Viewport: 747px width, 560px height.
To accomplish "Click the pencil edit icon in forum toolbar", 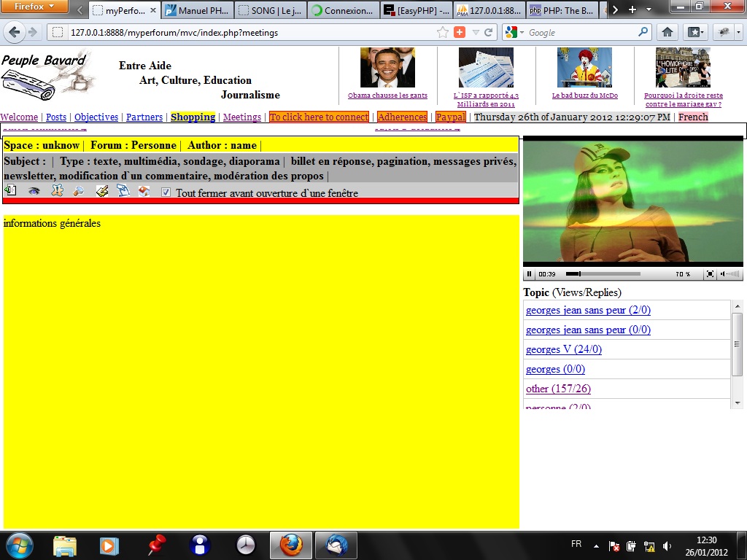I will point(102,191).
